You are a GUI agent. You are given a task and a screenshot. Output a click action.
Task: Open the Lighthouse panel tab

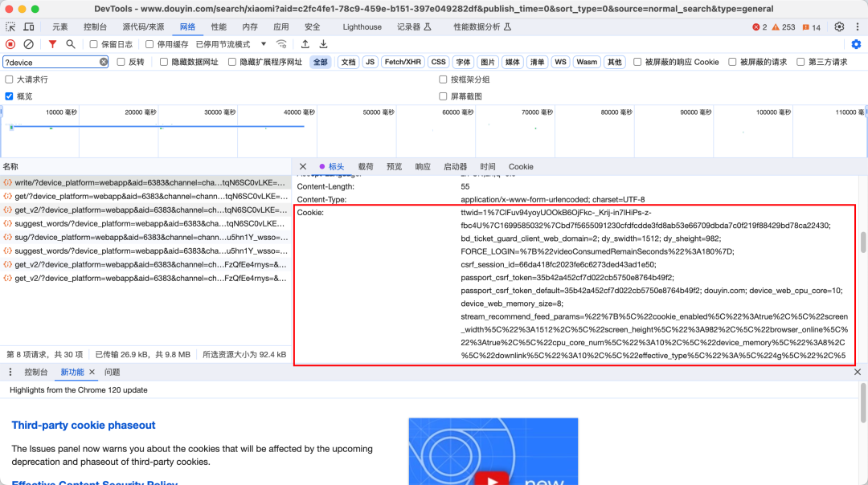pos(362,26)
